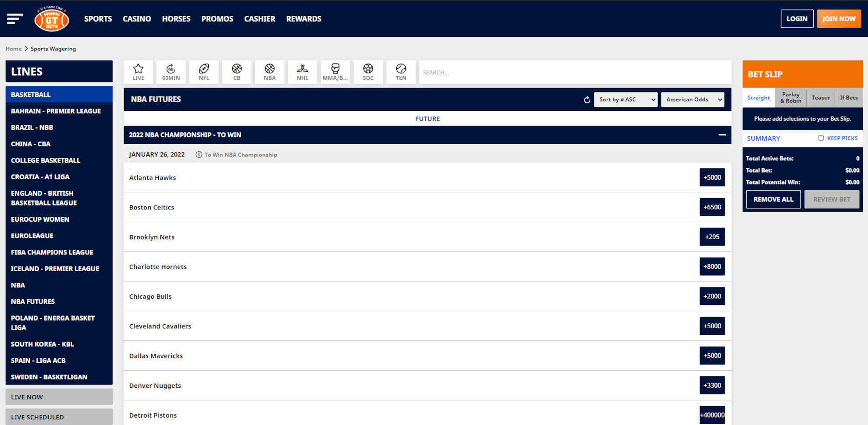Screen dimensions: 868x425
Task: Open the PROMOS menu
Action: (217, 19)
